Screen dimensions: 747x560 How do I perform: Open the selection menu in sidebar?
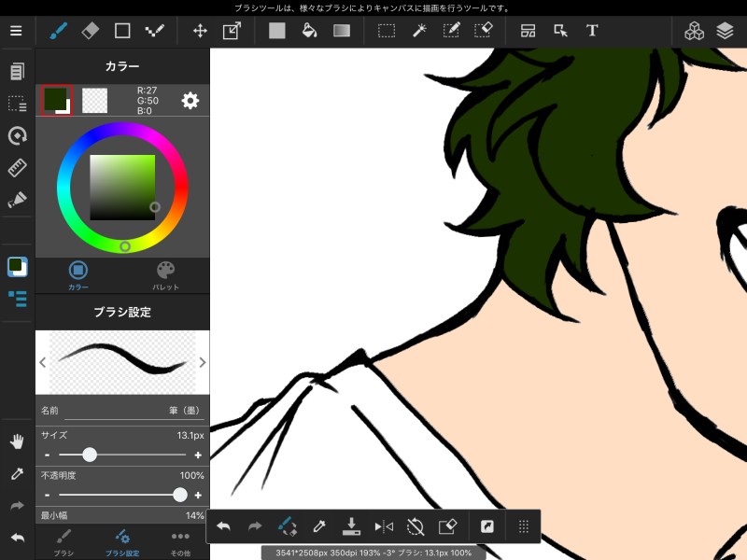click(17, 104)
